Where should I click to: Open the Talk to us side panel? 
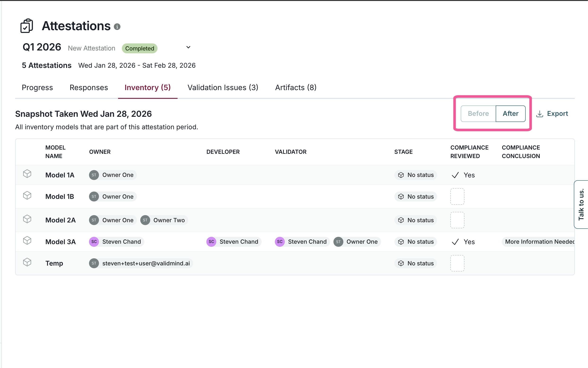pyautogui.click(x=581, y=204)
